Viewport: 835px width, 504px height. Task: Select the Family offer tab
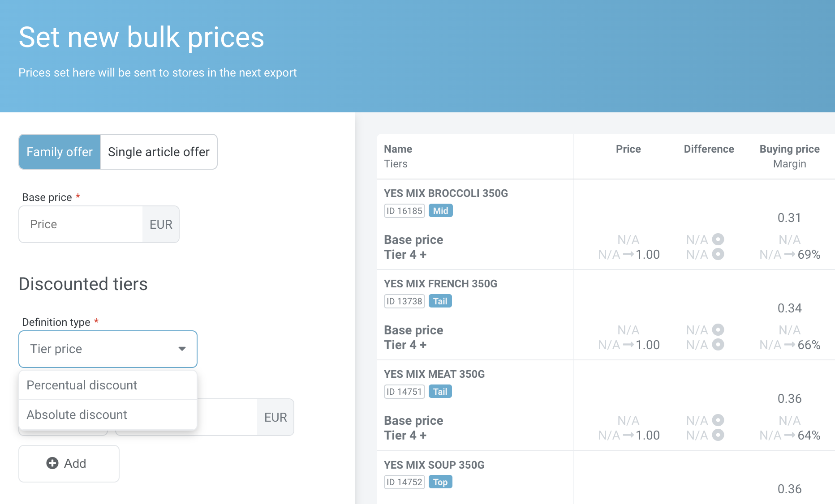(60, 152)
